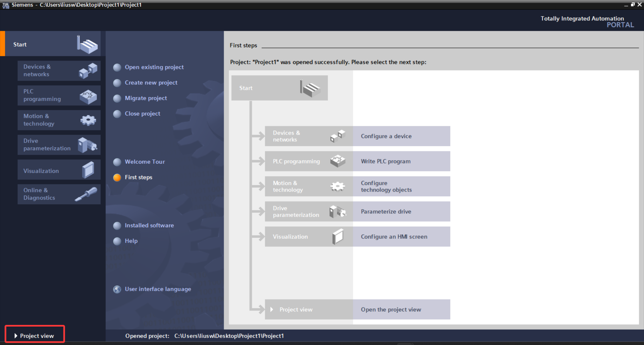Click bullet beside Installed software

click(x=117, y=226)
